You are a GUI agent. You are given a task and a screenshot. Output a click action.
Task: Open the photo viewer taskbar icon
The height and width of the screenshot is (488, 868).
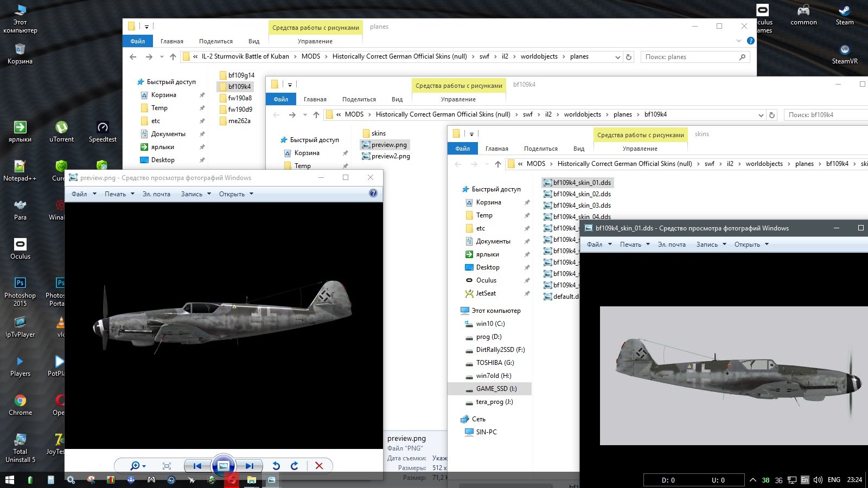click(271, 480)
